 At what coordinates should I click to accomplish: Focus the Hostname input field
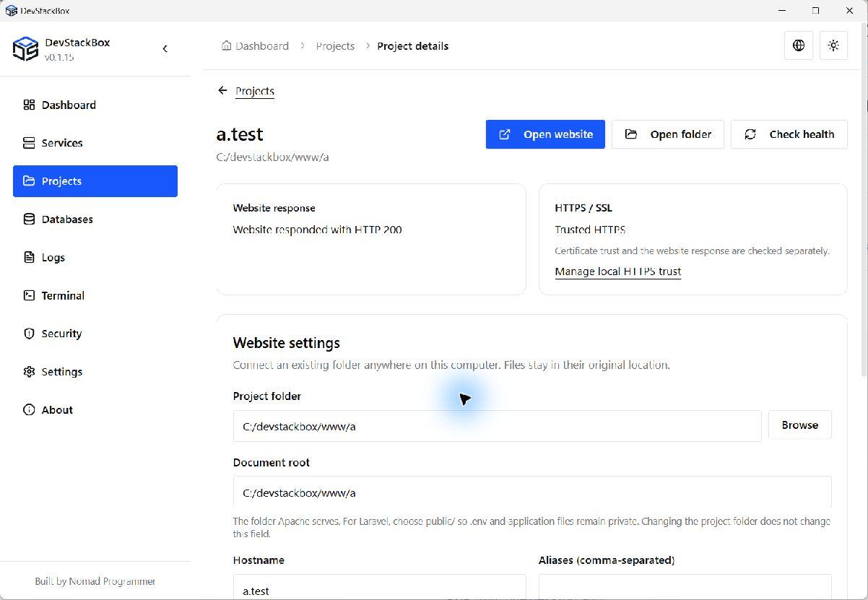coord(379,588)
